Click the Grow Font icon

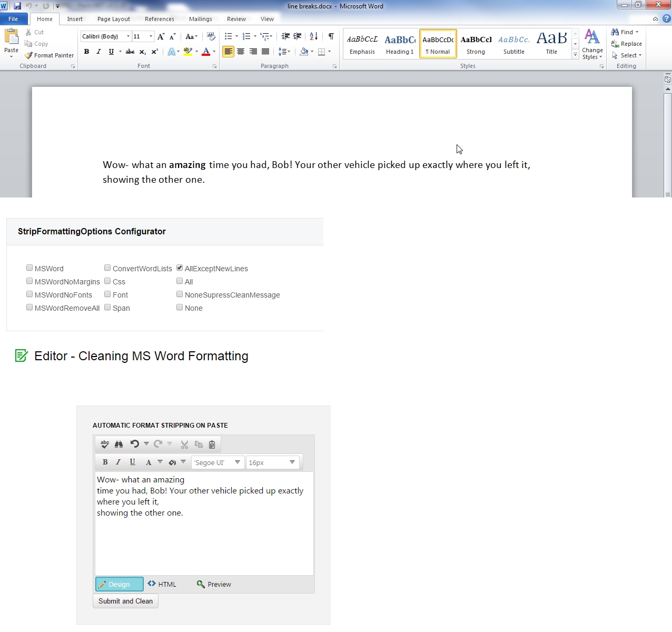click(x=161, y=36)
